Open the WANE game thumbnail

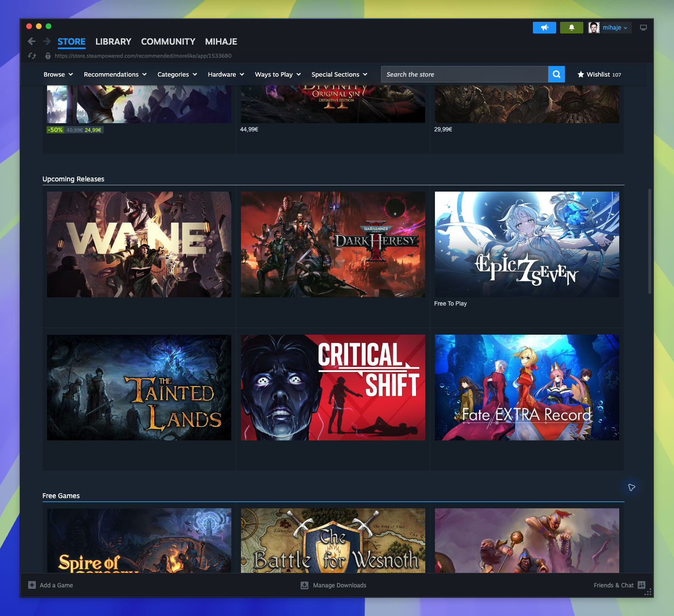point(139,244)
